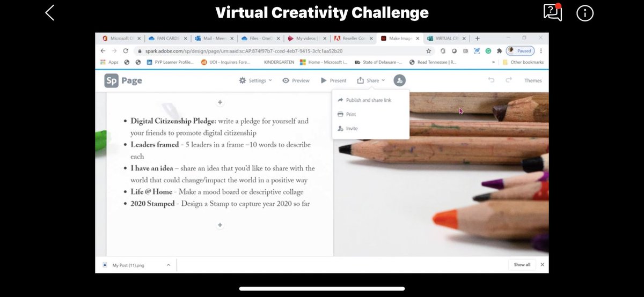Switch to the PAN CARDS tab
This screenshot has width=644, height=297.
coord(167,39)
